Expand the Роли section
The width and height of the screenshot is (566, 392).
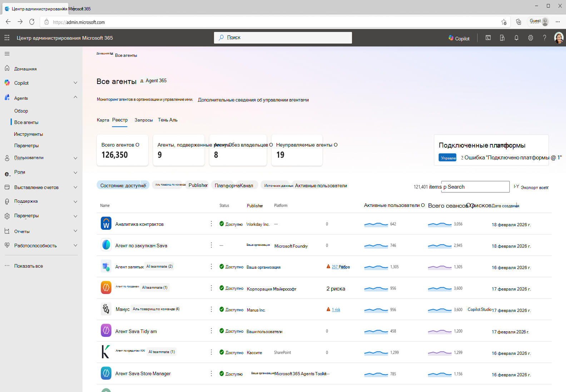tap(75, 173)
